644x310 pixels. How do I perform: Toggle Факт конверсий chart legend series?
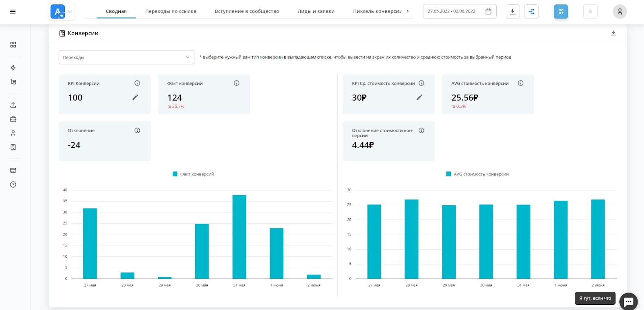(193, 174)
